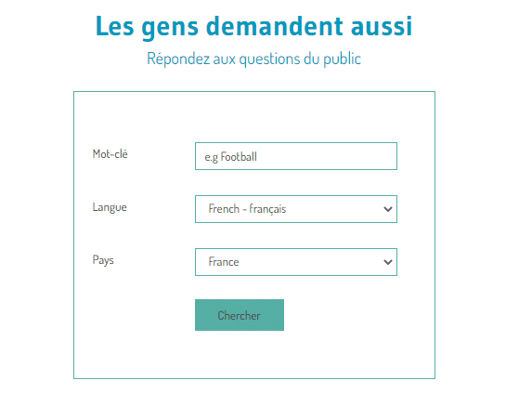Click the 'Répondez aux questions du public' subtitle
The width and height of the screenshot is (532, 394).
253,59
